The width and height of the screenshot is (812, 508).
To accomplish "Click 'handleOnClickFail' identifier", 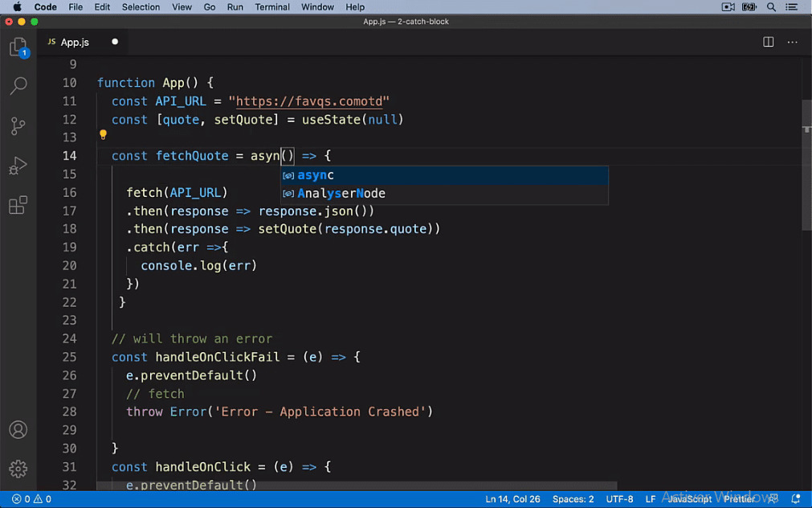I will (218, 357).
